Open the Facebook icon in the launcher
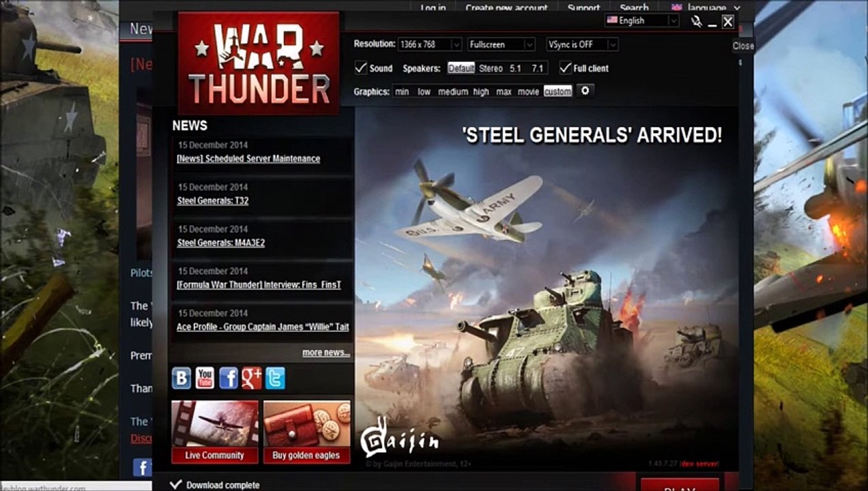The width and height of the screenshot is (868, 491). tap(229, 378)
